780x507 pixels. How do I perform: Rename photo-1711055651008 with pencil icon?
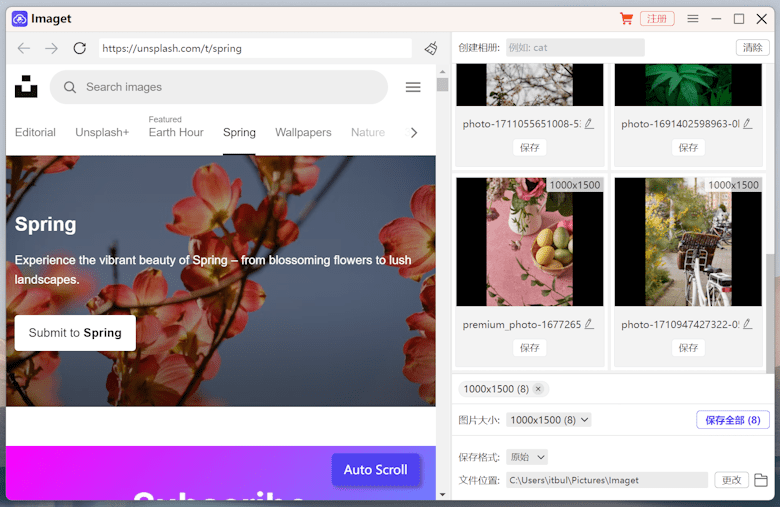coord(589,124)
